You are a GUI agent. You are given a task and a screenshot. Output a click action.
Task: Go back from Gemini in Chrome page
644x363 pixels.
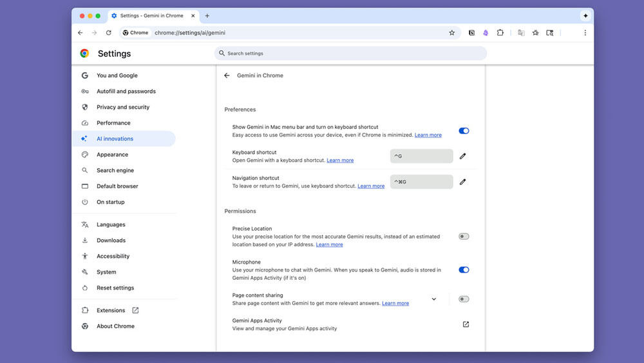pos(227,75)
